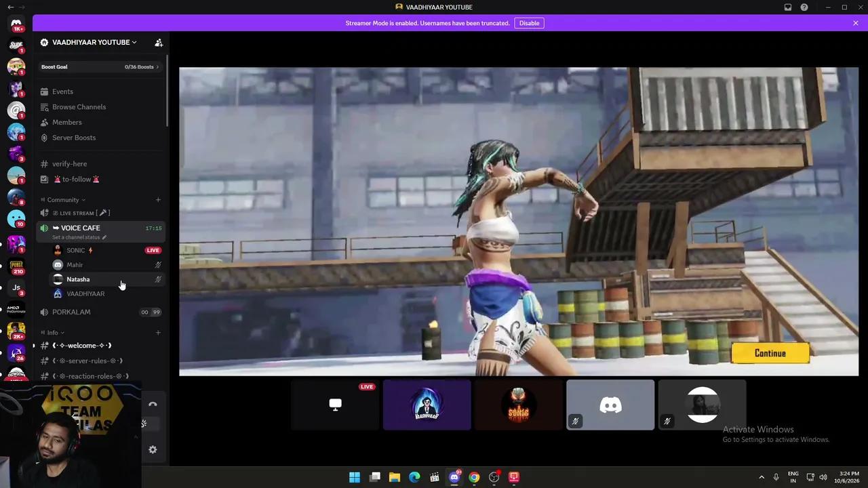
Task: Open the welcome text channel
Action: click(101, 346)
